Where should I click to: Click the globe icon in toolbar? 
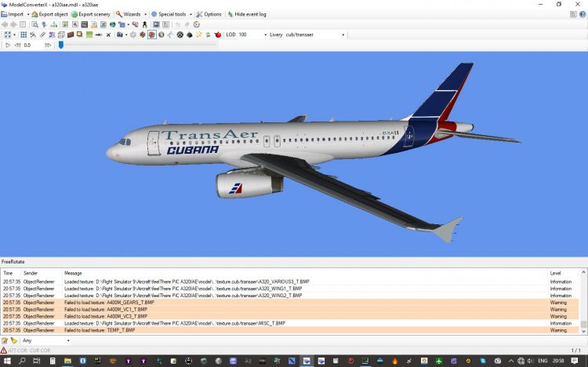(x=112, y=24)
